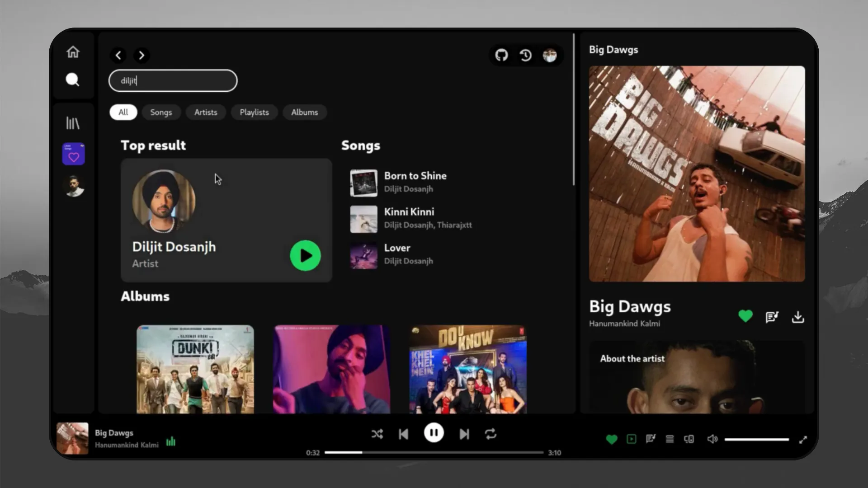
Task: Play the song Born to Shine
Action: pyautogui.click(x=415, y=176)
